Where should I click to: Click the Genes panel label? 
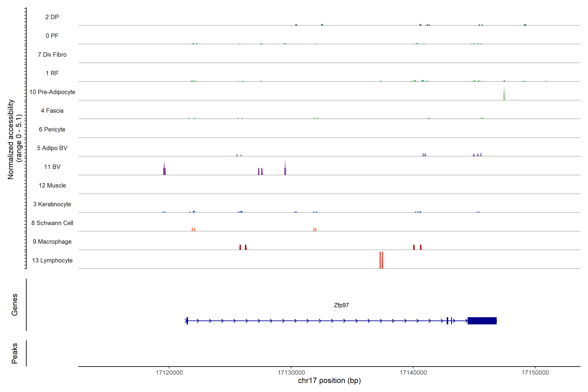point(15,305)
